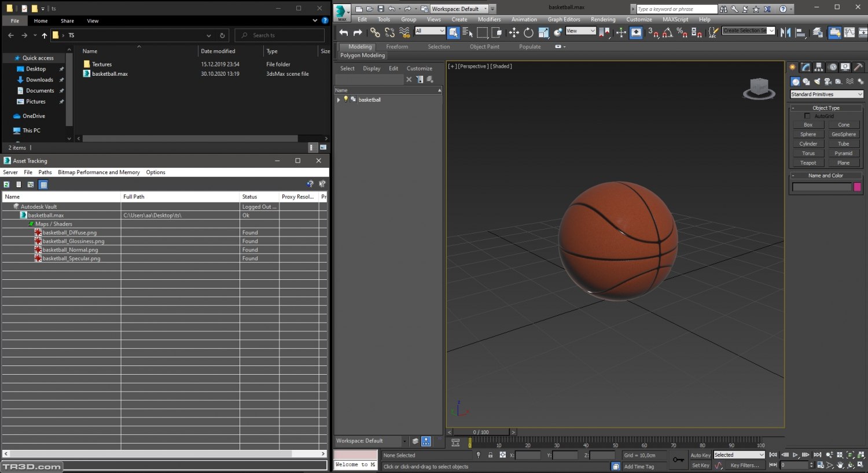Switch to the Freeform ribbon tab

tap(397, 47)
